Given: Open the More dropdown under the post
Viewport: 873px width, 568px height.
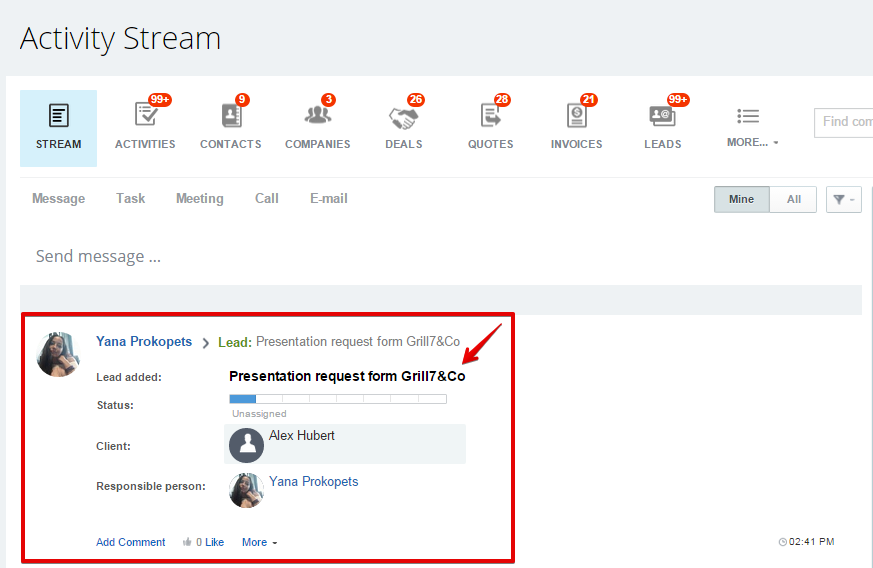Looking at the screenshot, I should [259, 542].
